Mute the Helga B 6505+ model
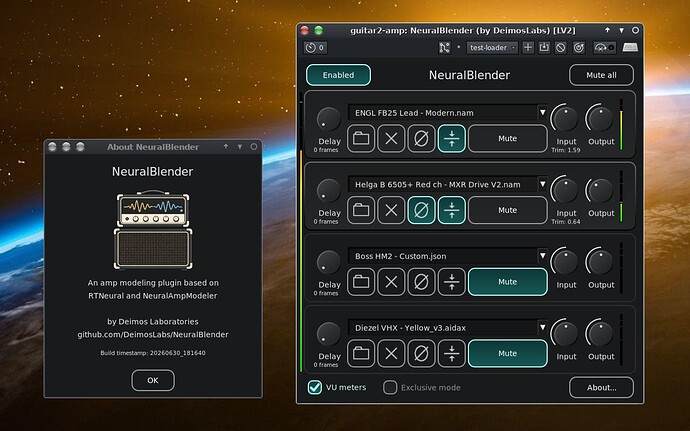The height and width of the screenshot is (431, 690). [508, 210]
